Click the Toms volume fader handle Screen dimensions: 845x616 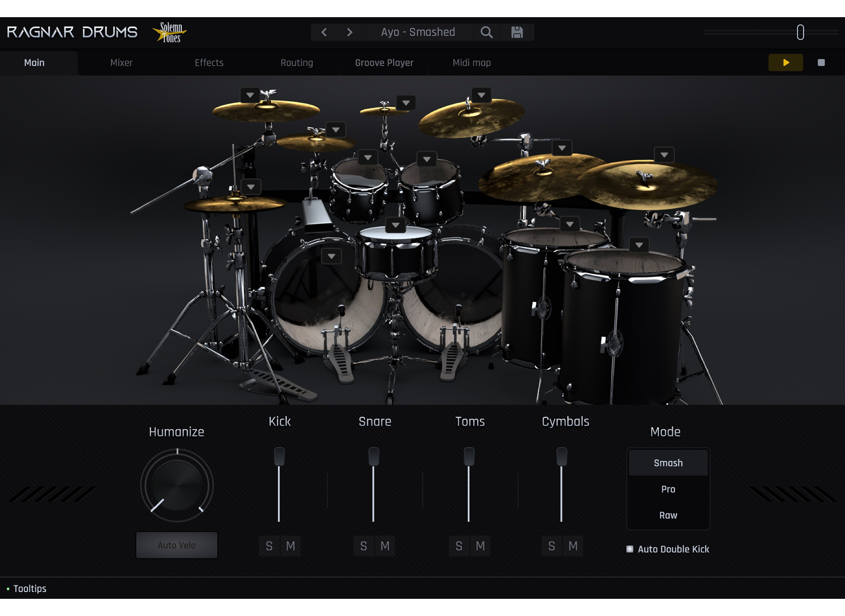tap(469, 457)
